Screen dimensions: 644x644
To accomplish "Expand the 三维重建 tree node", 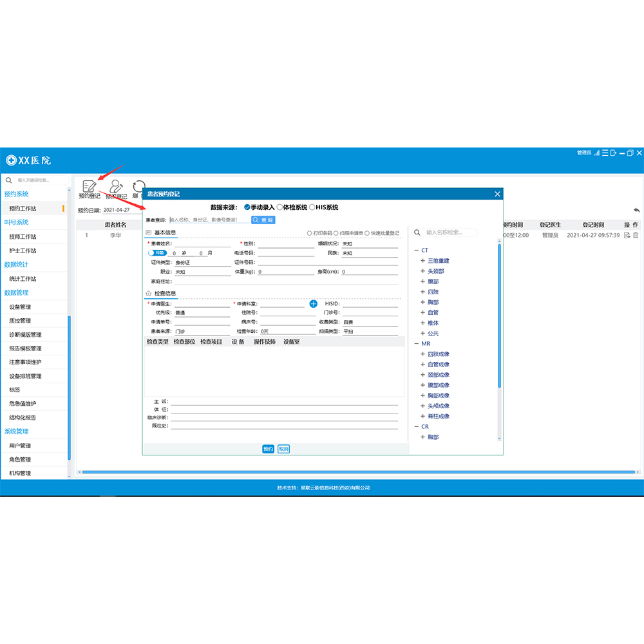I will 423,261.
